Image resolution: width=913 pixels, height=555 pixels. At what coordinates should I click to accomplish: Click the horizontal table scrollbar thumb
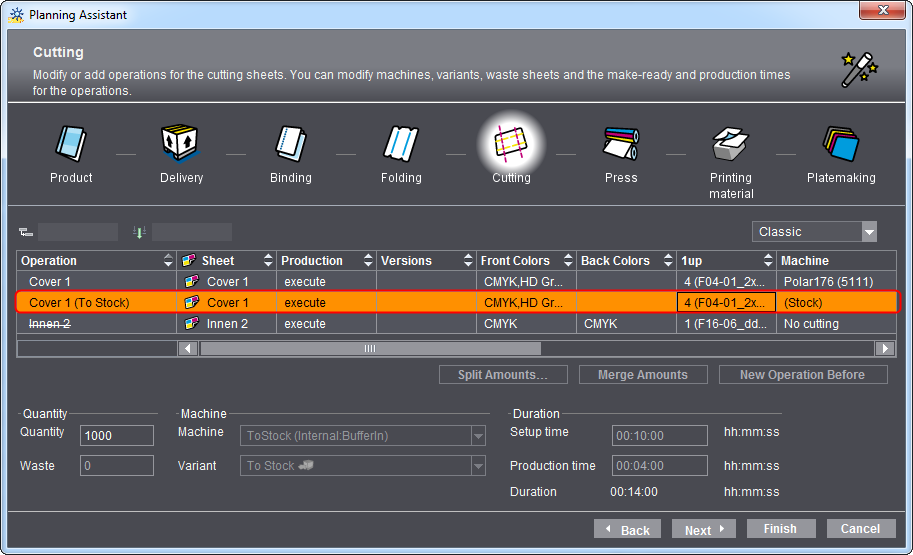click(x=370, y=349)
